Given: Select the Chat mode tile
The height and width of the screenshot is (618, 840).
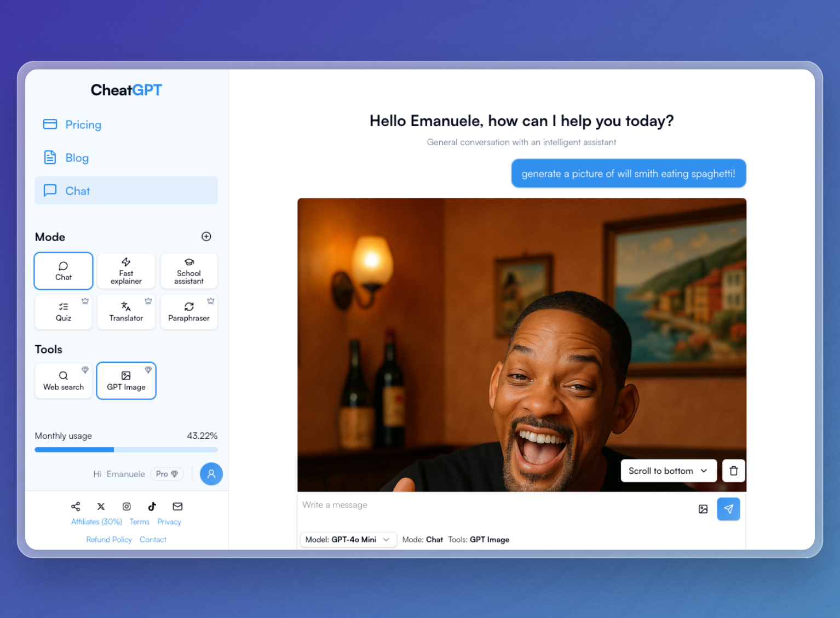Looking at the screenshot, I should [x=64, y=271].
